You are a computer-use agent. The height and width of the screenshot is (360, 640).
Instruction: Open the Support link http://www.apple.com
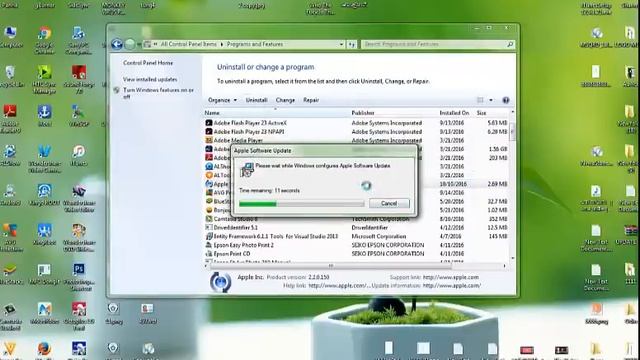[451, 277]
